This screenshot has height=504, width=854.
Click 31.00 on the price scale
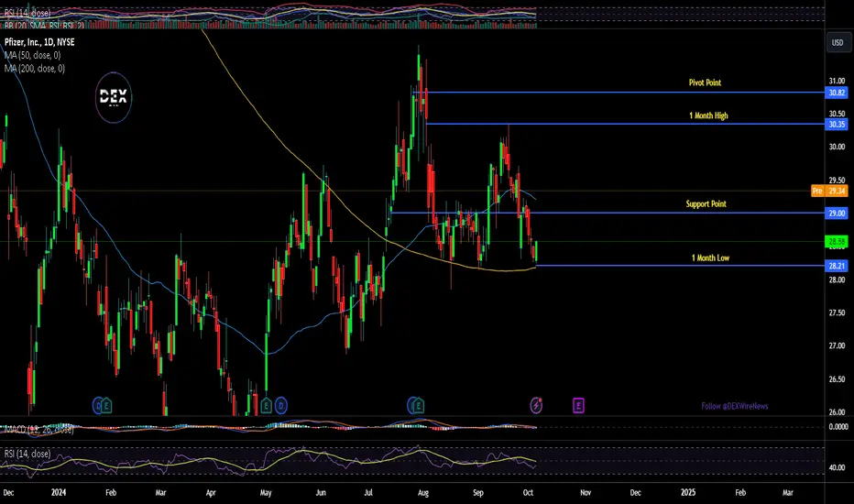[837, 81]
